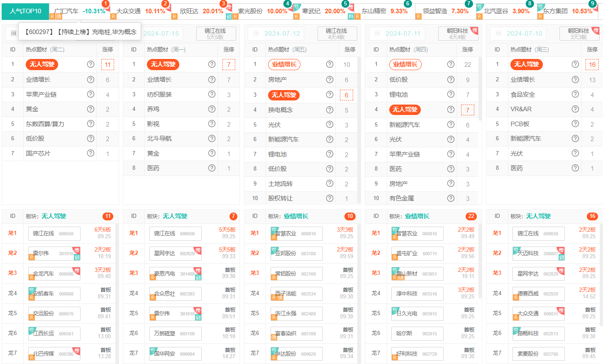Open the grid menu icon beside the tooltip
The width and height of the screenshot is (603, 364).
14,33
